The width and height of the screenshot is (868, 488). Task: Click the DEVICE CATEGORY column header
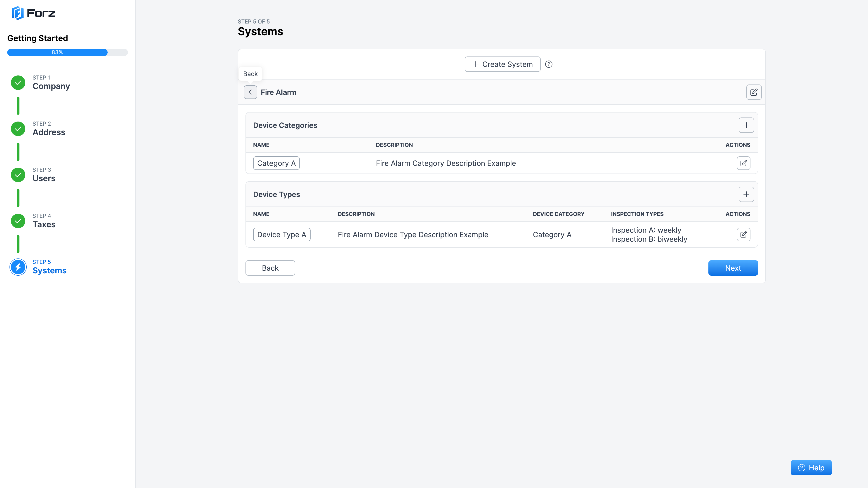[558, 214]
